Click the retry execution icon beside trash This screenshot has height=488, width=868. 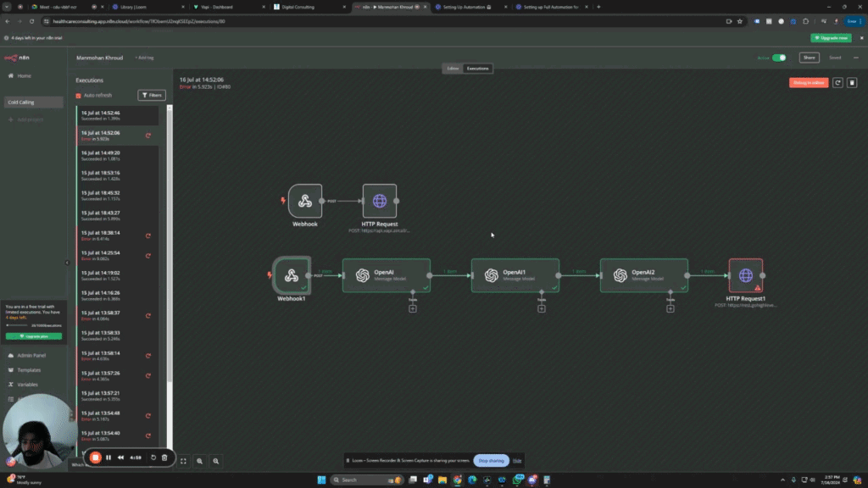point(837,83)
